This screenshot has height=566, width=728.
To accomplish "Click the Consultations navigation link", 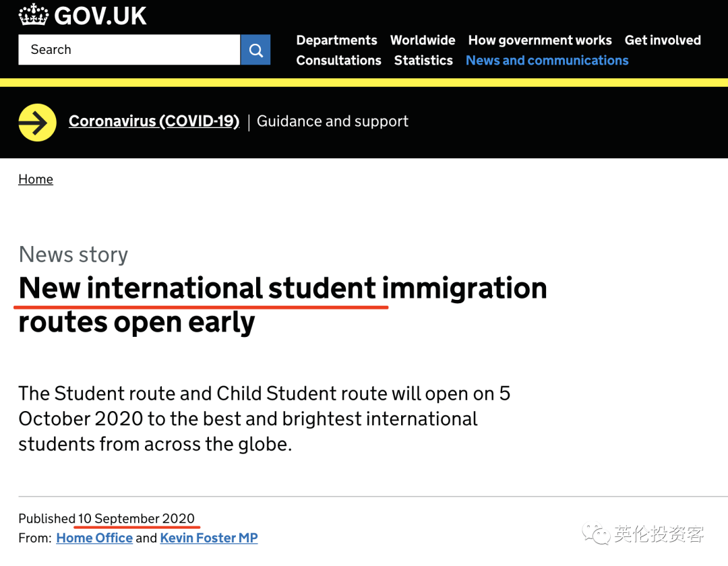I will (338, 60).
